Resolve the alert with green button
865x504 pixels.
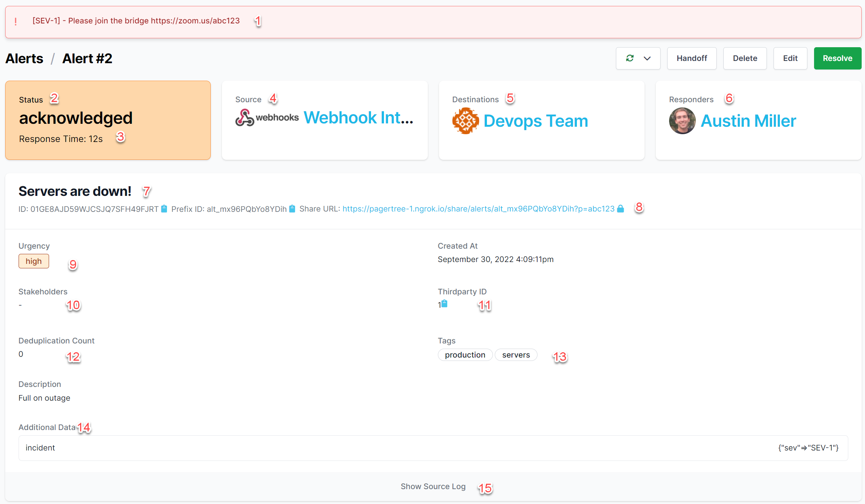[837, 58]
